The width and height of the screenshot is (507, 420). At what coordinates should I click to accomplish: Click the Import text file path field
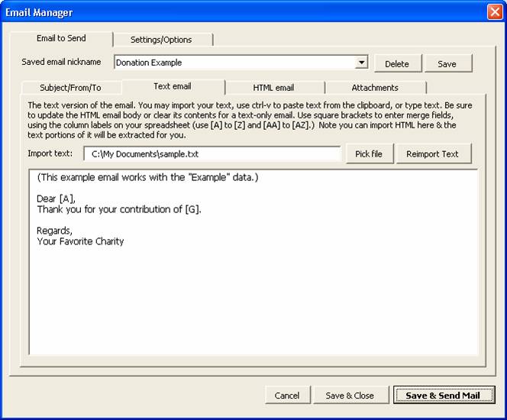[x=212, y=154]
